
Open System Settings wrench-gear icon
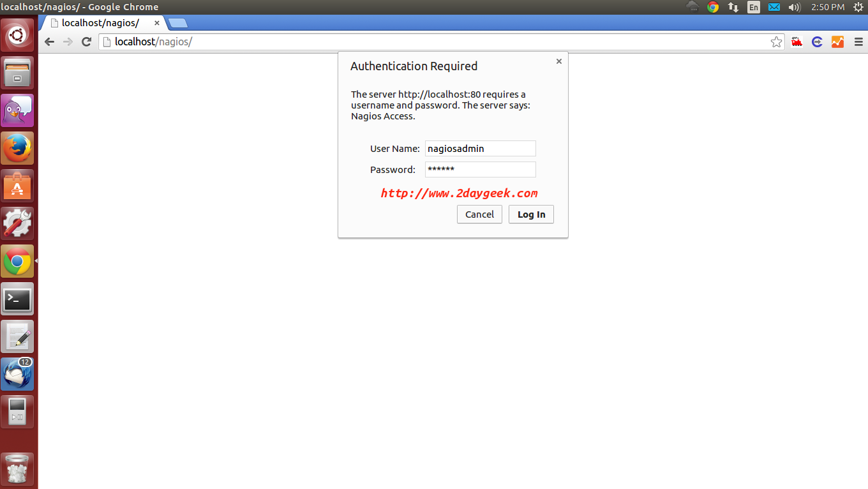pyautogui.click(x=18, y=223)
